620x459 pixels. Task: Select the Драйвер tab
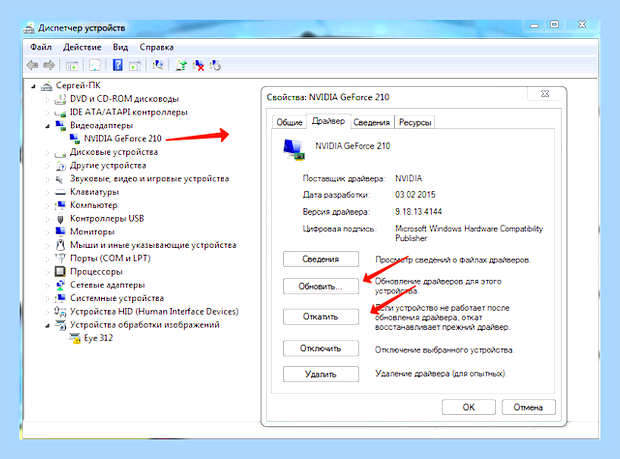tap(328, 121)
